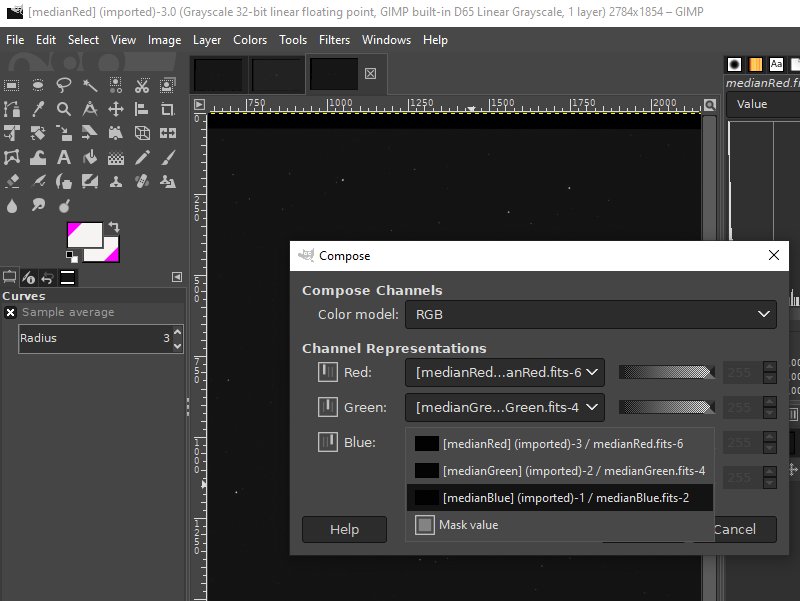
Task: Open the Filters menu
Action: click(334, 40)
